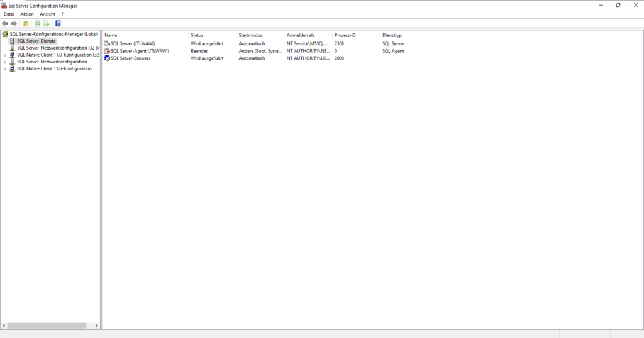Click the application icon in the title bar
Image resolution: width=644 pixels, height=338 pixels.
tap(4, 5)
